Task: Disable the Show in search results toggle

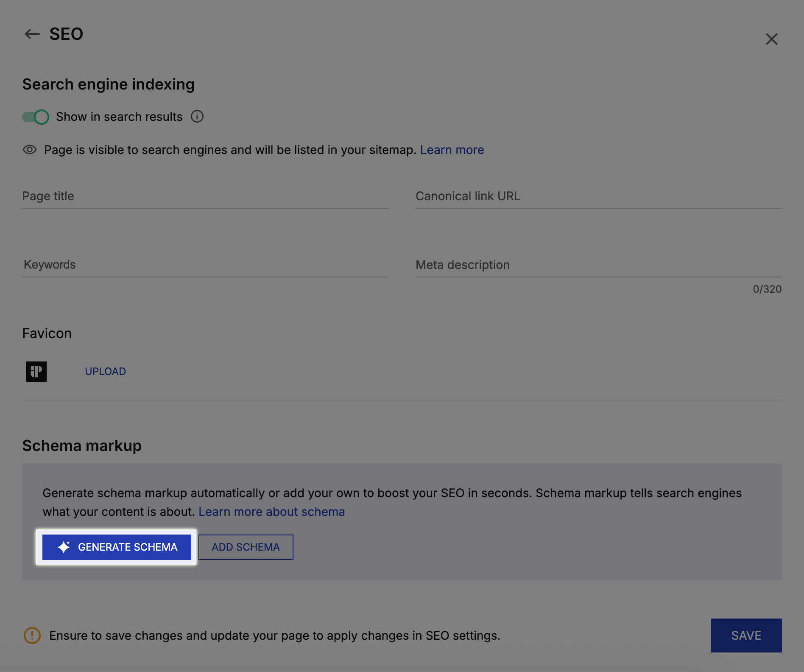Action: pos(35,117)
